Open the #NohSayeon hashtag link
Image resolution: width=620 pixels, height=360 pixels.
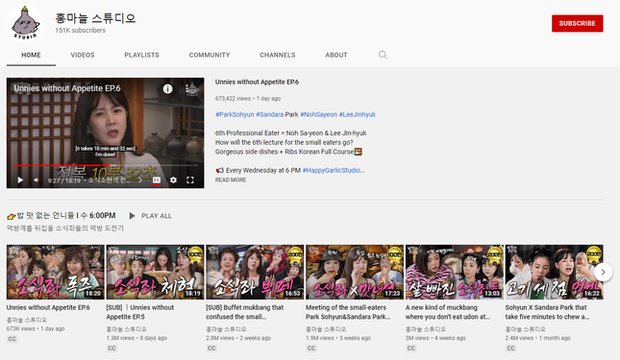tap(319, 114)
